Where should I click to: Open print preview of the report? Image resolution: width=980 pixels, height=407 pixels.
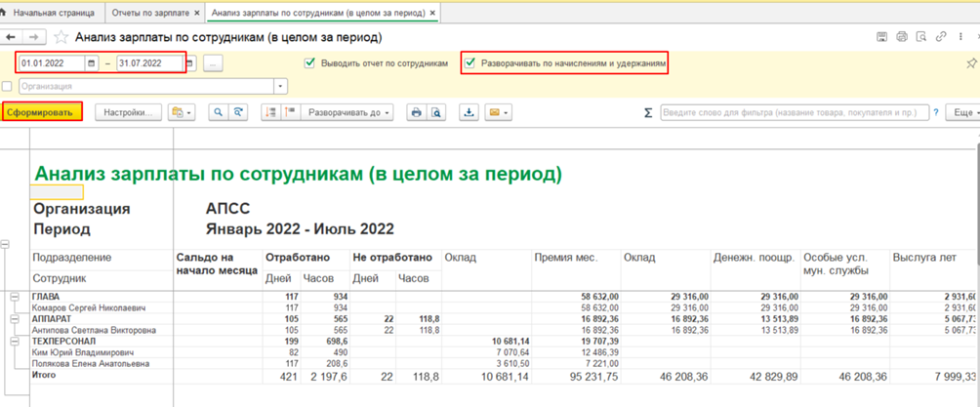(437, 112)
